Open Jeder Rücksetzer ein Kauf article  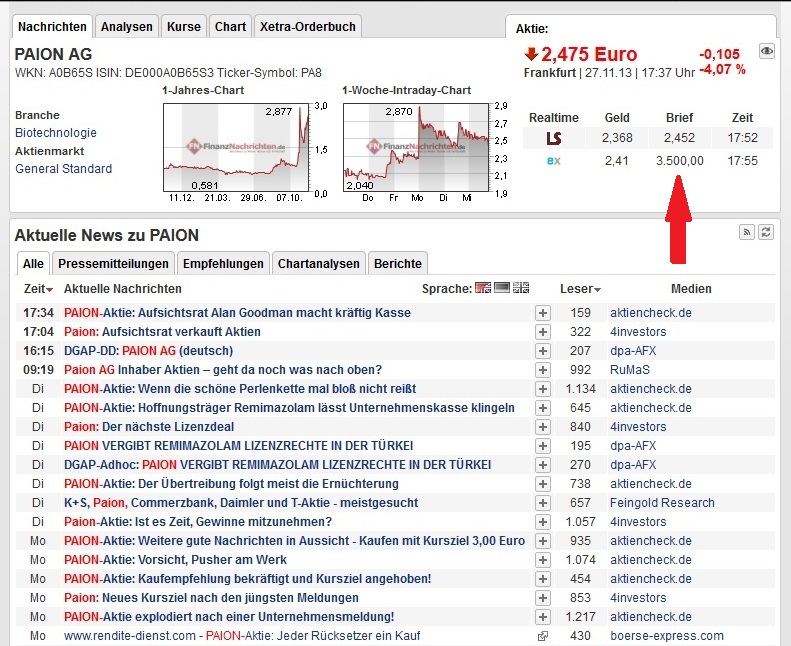tap(242, 636)
